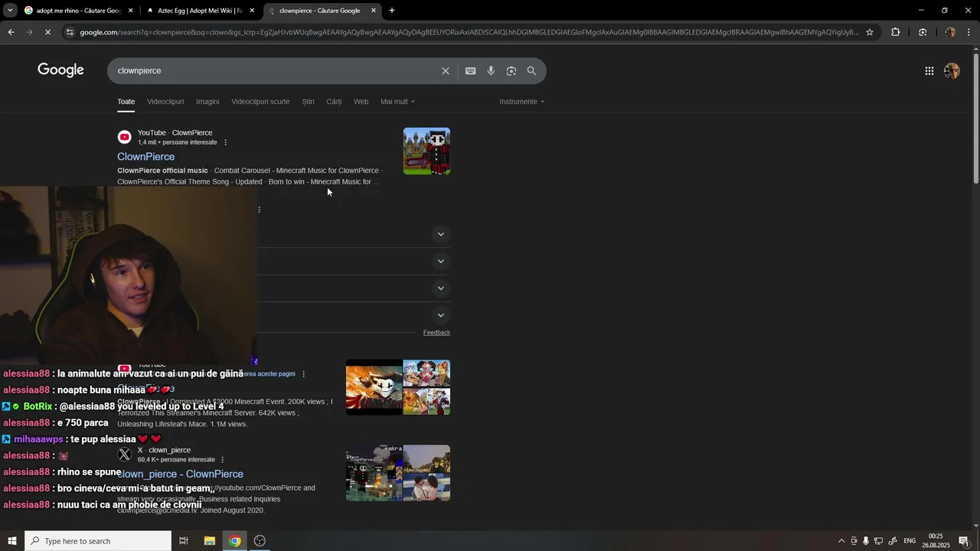980x551 pixels.
Task: Bookmark this page with the star
Action: click(x=870, y=32)
